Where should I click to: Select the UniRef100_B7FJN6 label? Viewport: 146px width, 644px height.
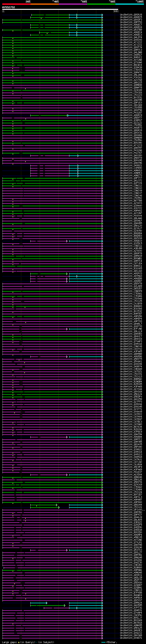[131, 329]
